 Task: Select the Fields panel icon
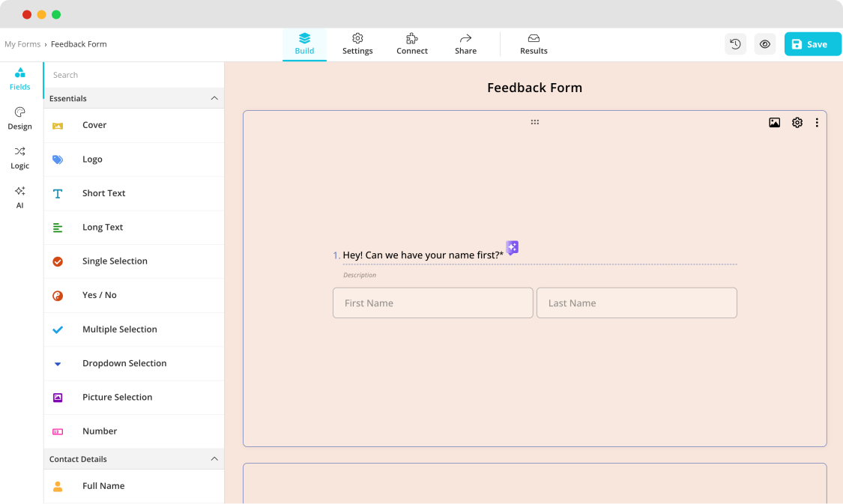[x=19, y=79]
